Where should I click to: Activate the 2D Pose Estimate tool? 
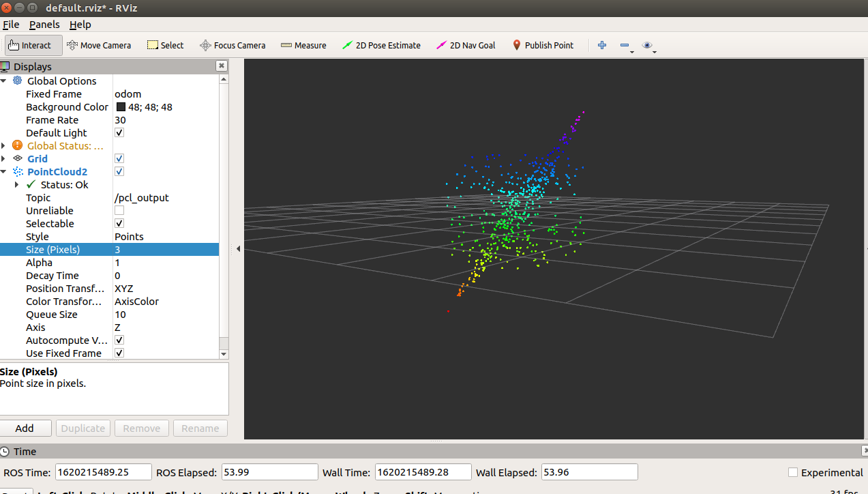[381, 46]
